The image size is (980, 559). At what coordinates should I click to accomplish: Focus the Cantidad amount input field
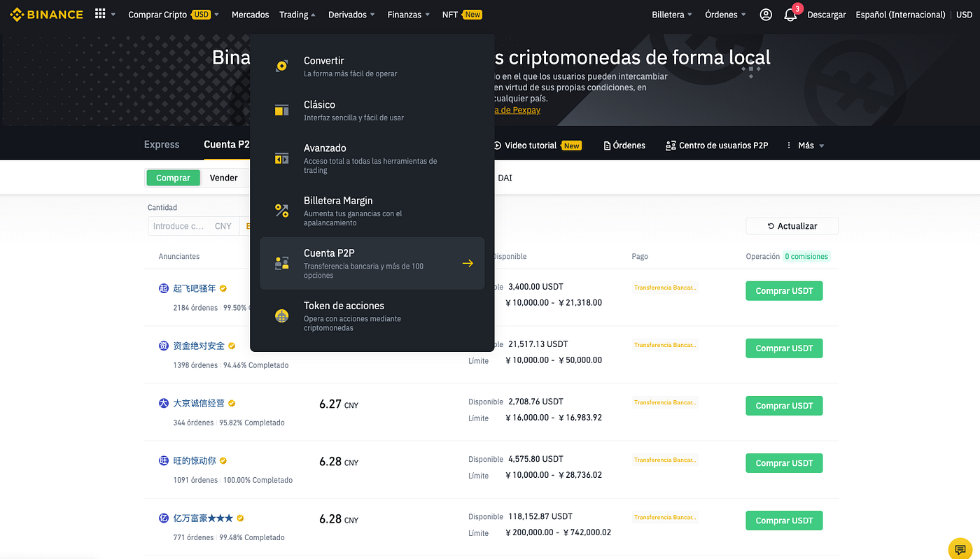[179, 226]
